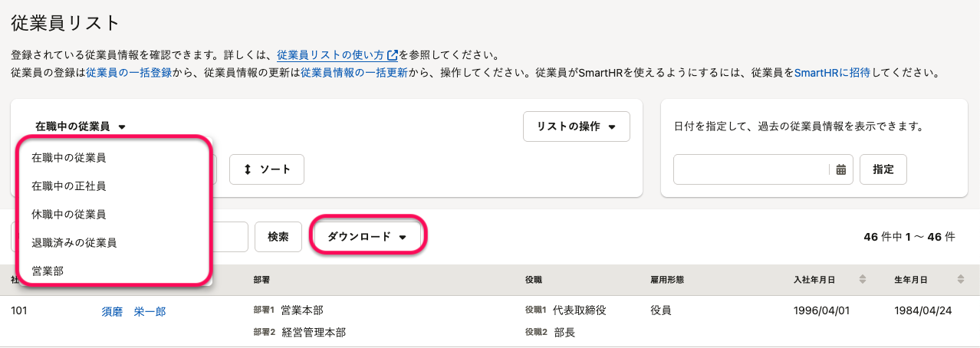
Task: Open the ダウンロード dropdown
Action: pos(367,237)
